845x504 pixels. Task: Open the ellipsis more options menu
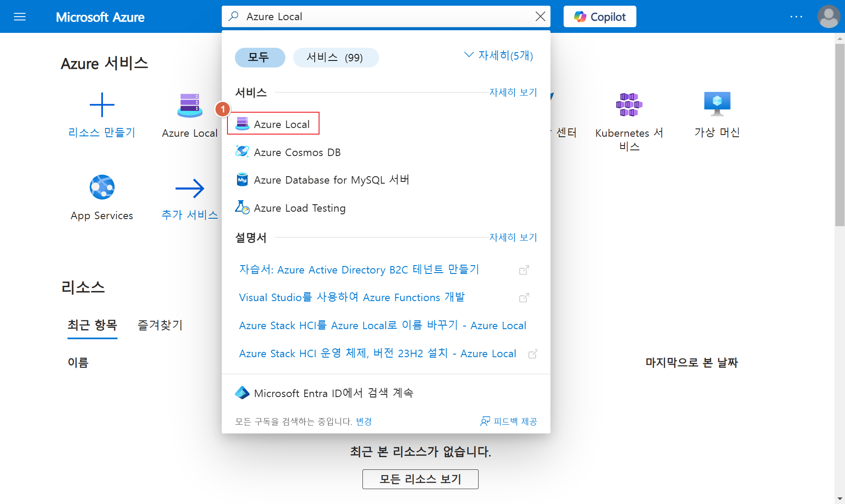click(x=796, y=17)
